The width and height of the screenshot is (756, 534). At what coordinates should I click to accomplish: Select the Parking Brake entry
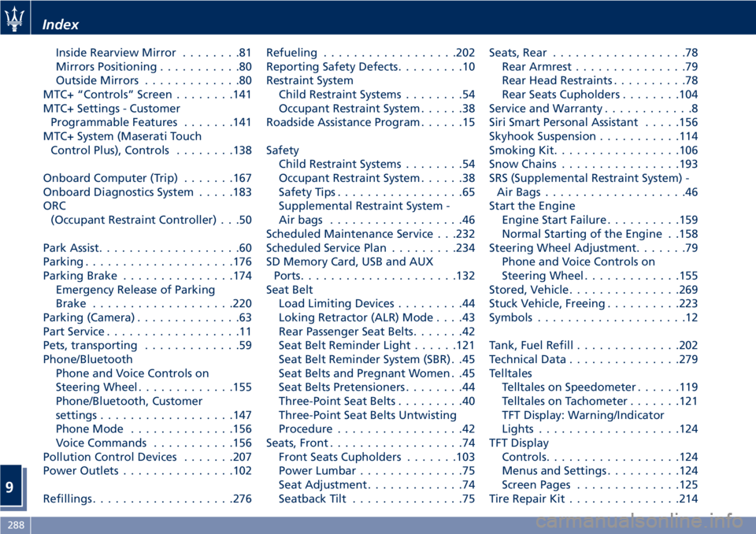147,276
